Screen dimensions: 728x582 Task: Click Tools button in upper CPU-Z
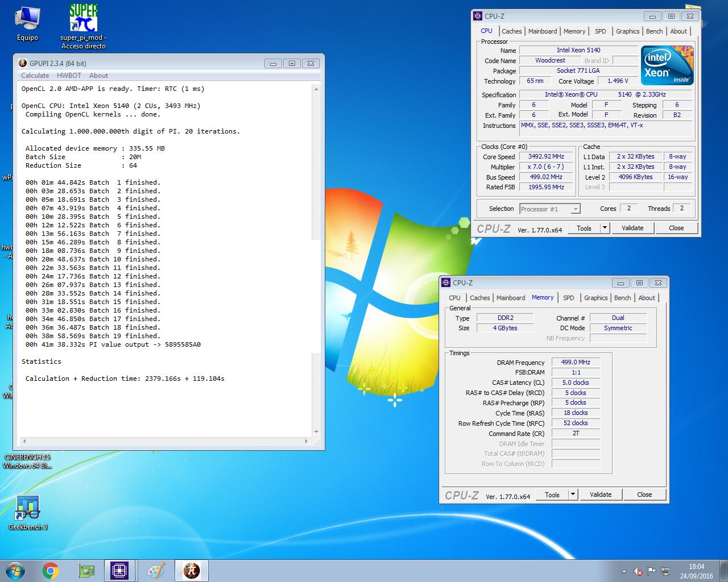pyautogui.click(x=584, y=228)
